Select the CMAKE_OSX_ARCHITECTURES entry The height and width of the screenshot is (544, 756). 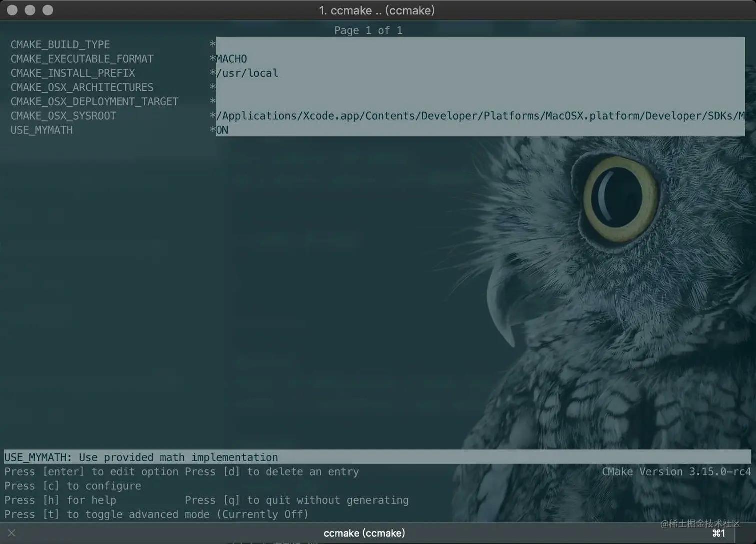point(82,87)
